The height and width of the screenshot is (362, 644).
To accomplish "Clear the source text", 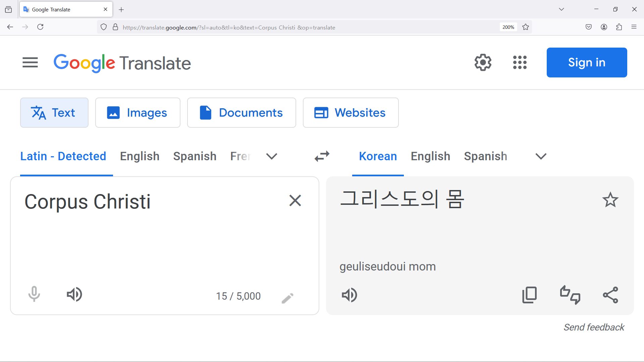I will point(295,200).
